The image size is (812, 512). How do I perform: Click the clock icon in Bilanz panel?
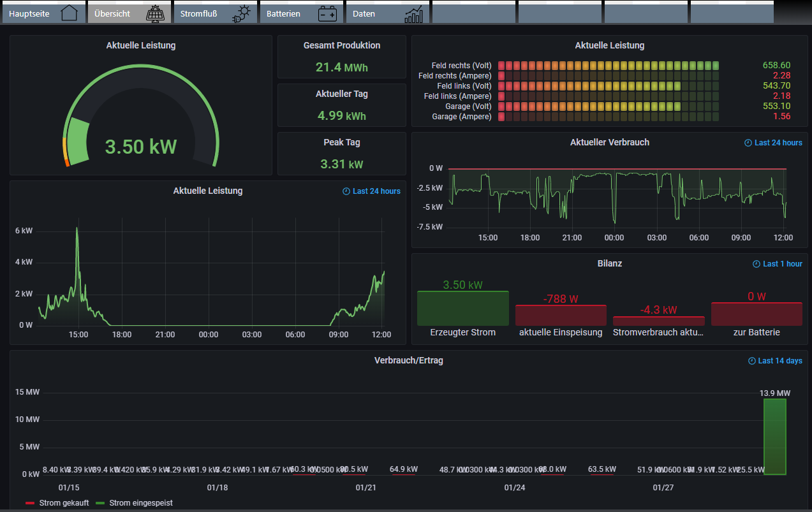click(757, 264)
